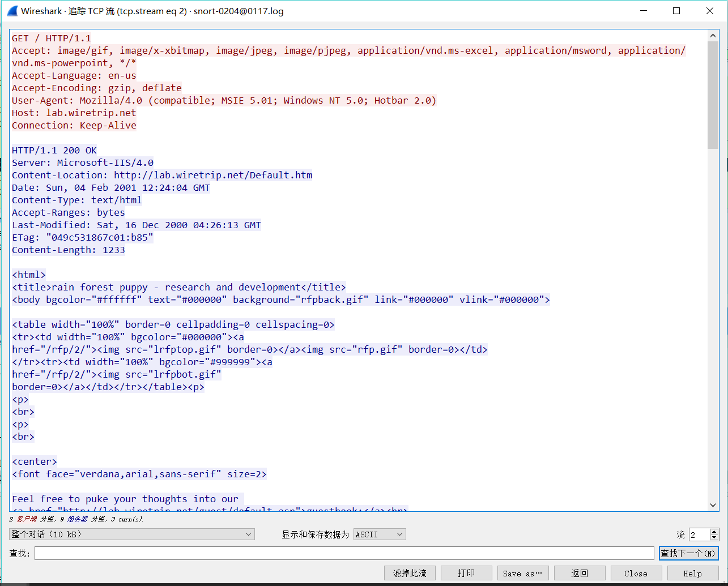
Task: Click the find text input field
Action: pos(344,553)
